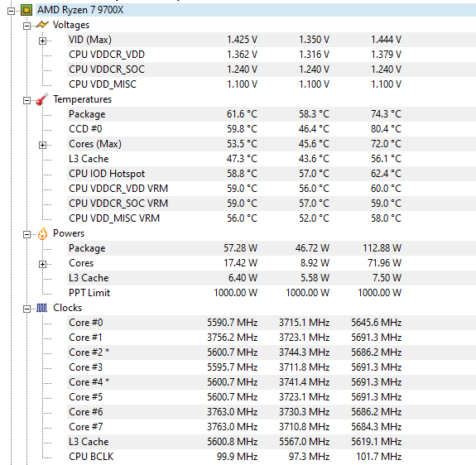Select the CPU VDDCR_VDD voltage row

coord(272,55)
